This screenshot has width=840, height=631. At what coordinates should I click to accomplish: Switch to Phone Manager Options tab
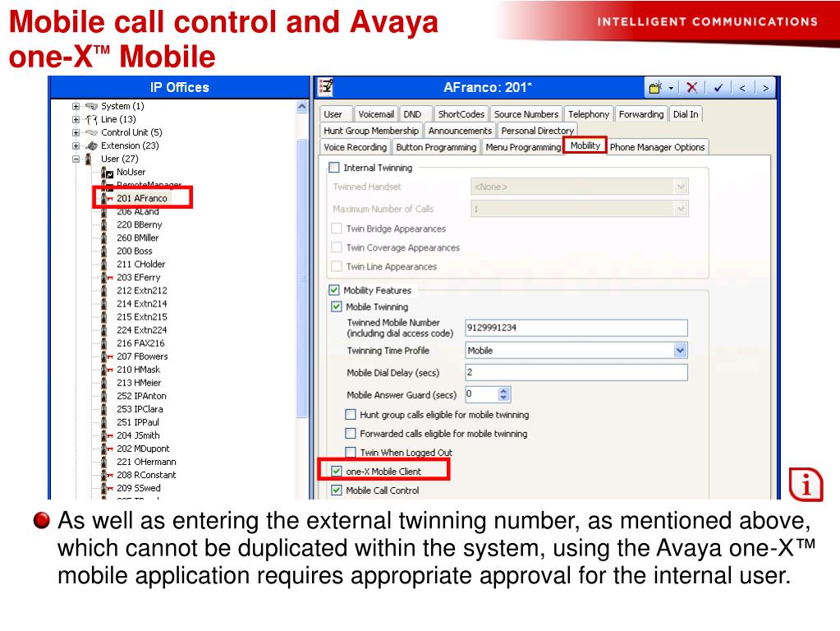pos(658,147)
